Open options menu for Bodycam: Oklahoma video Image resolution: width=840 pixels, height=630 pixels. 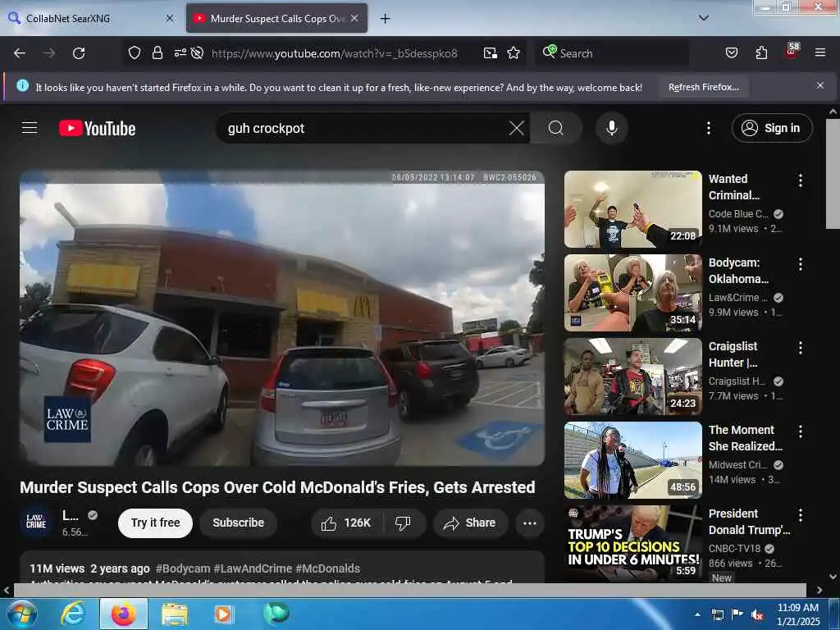coord(801,264)
